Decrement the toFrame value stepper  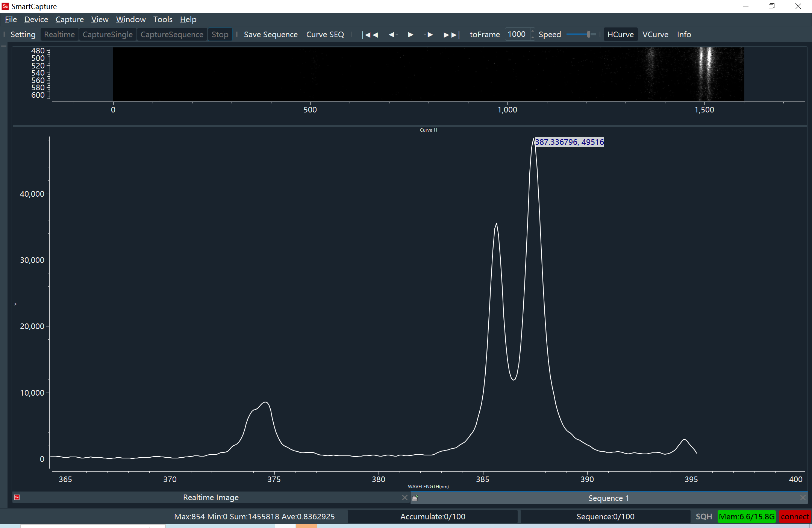pos(532,37)
